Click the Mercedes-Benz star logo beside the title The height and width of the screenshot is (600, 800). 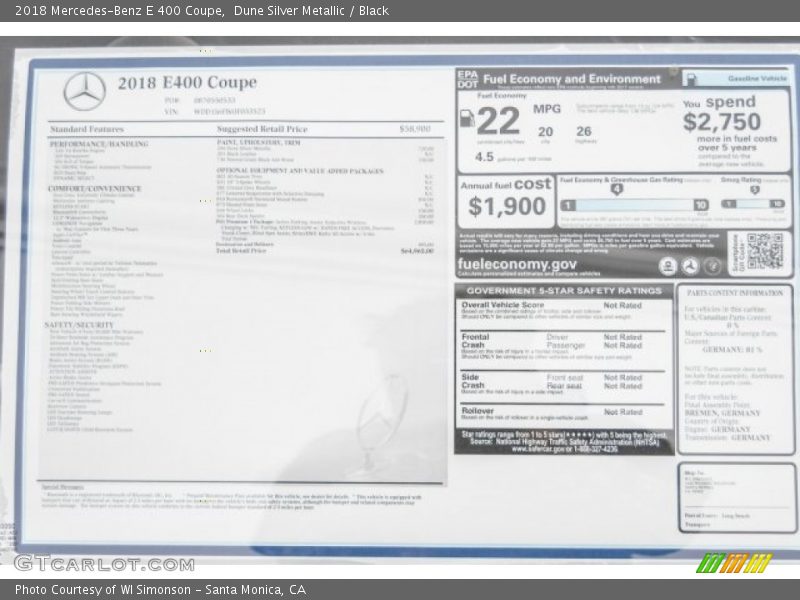click(x=85, y=91)
